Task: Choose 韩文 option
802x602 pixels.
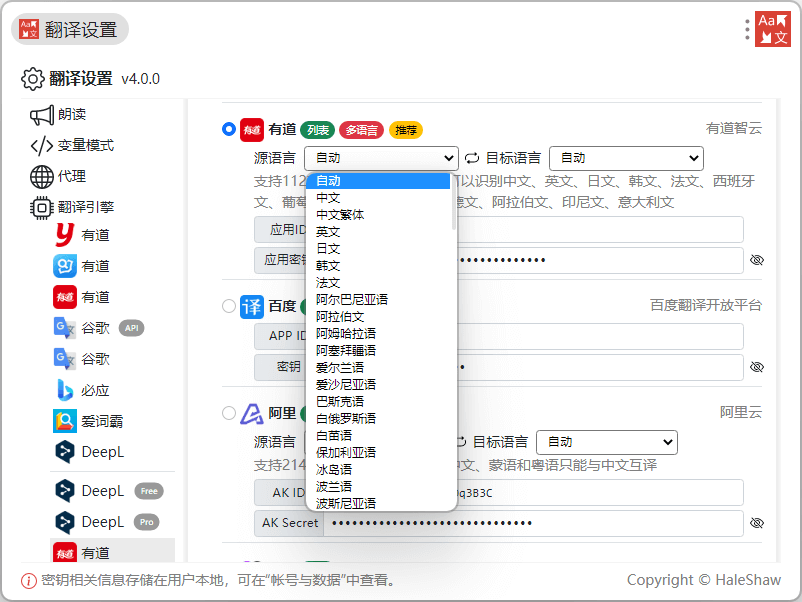Action: [378, 266]
